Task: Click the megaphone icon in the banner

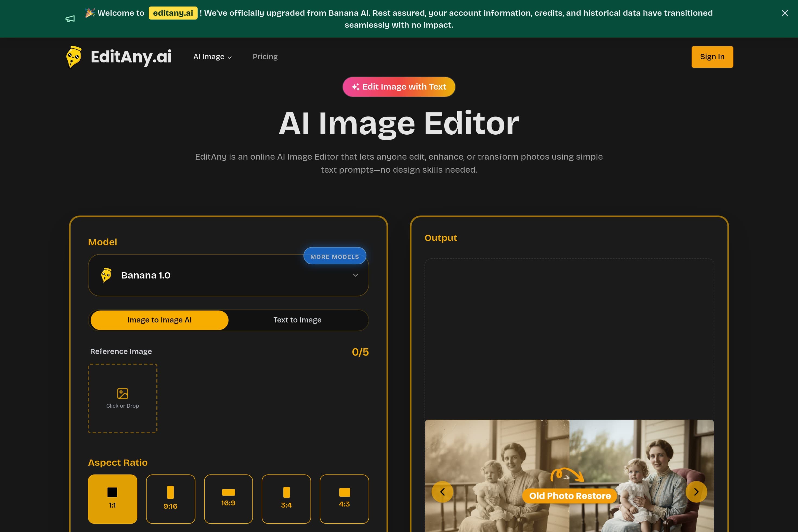Action: [x=70, y=19]
